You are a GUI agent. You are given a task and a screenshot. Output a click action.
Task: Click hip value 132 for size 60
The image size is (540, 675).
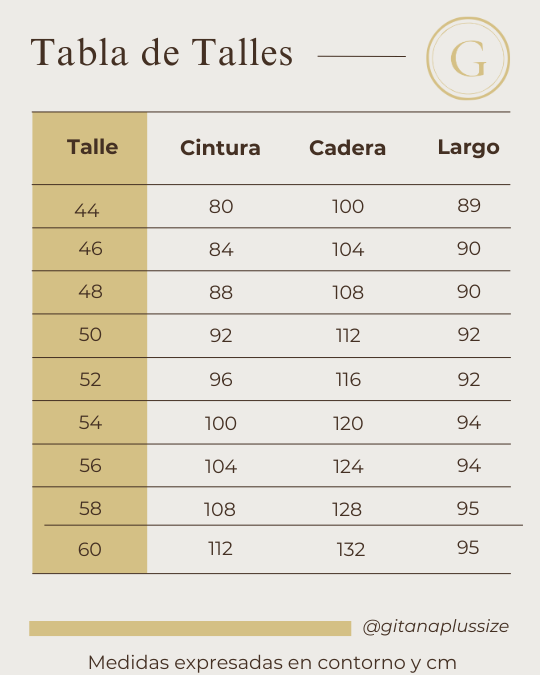351,550
